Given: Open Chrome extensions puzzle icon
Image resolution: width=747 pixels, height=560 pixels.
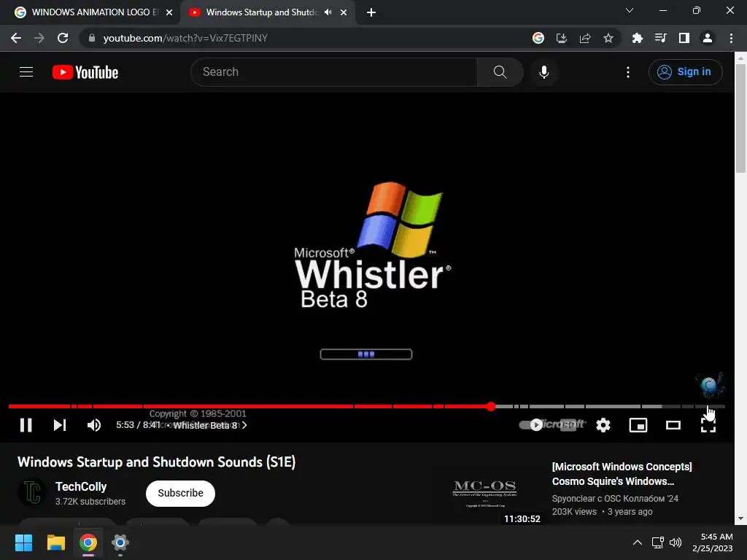Looking at the screenshot, I should coord(637,38).
